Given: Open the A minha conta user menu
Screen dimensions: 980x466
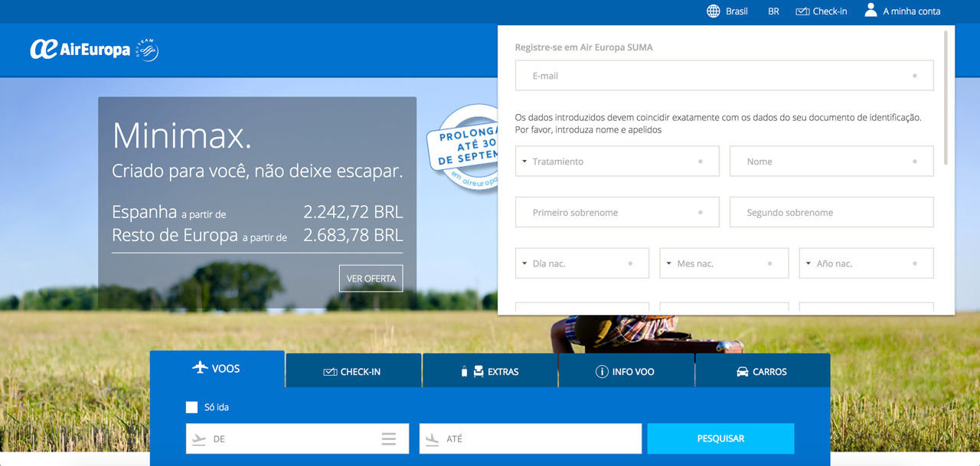Looking at the screenshot, I should 902,11.
